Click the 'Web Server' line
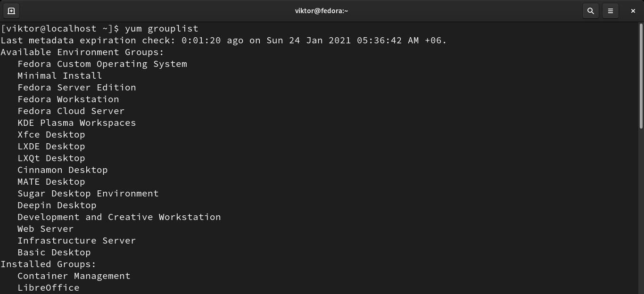The width and height of the screenshot is (644, 294). coord(46,229)
